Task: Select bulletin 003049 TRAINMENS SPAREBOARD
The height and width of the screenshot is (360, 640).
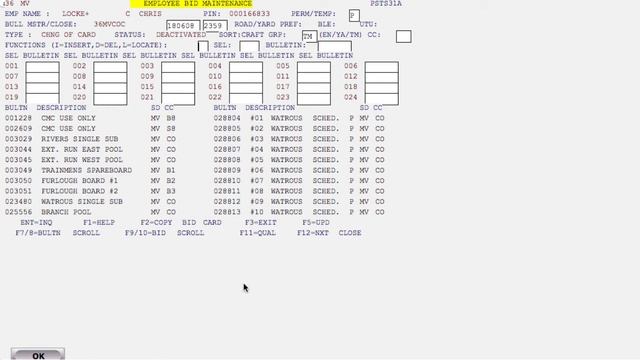Action: [x=90, y=170]
